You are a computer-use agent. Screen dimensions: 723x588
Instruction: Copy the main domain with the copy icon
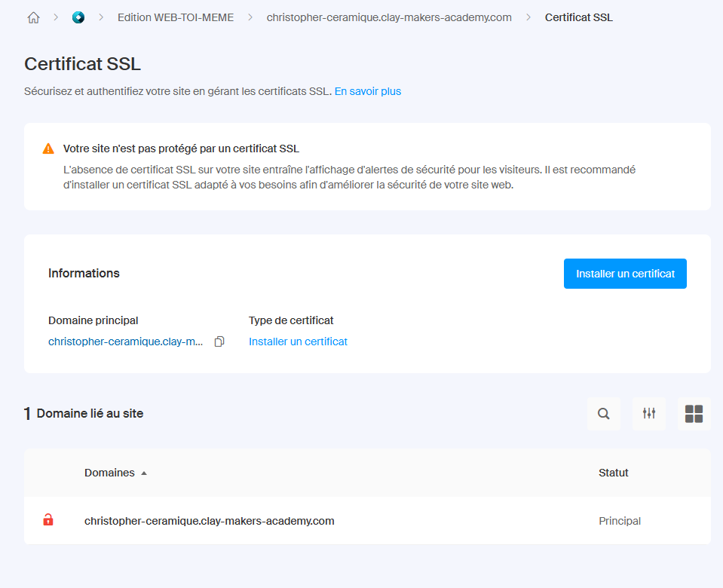tap(219, 341)
